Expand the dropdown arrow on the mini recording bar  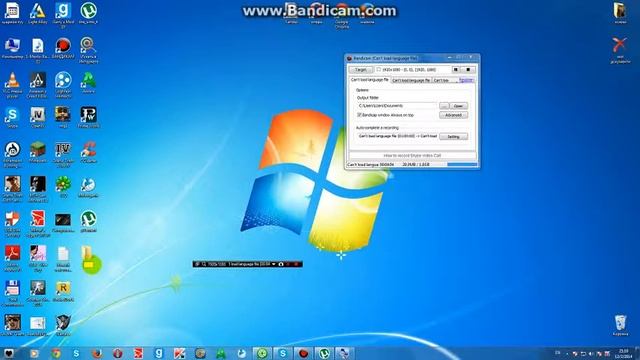(x=274, y=264)
